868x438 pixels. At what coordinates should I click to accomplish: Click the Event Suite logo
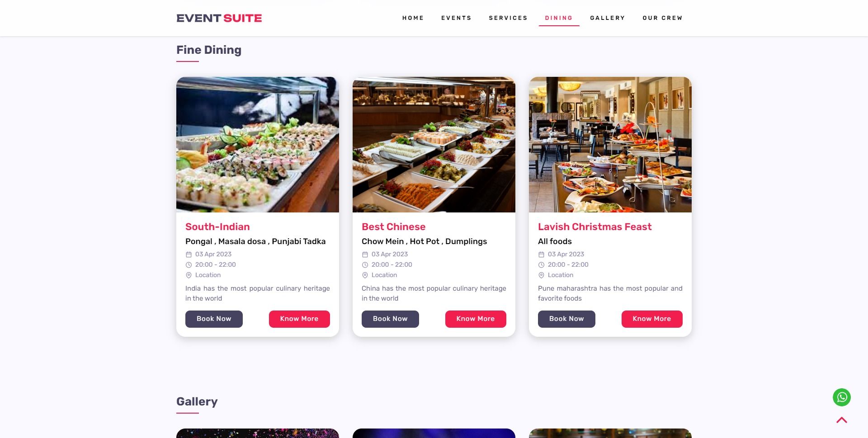point(219,18)
